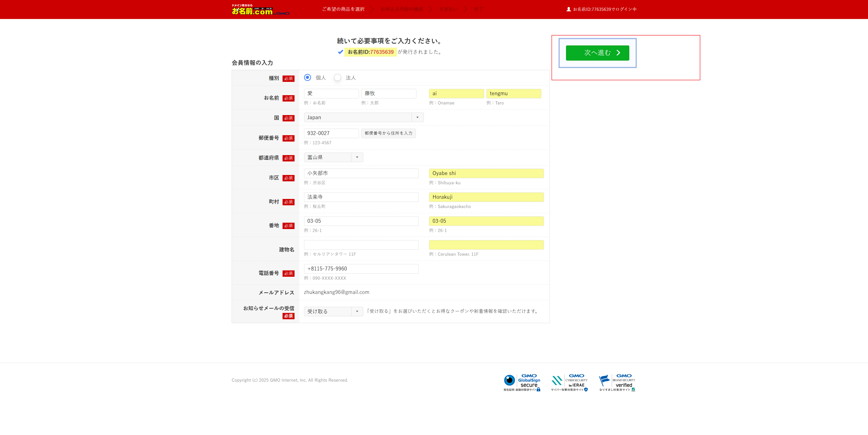Click the 完了 step
The image size is (868, 435).
(478, 9)
